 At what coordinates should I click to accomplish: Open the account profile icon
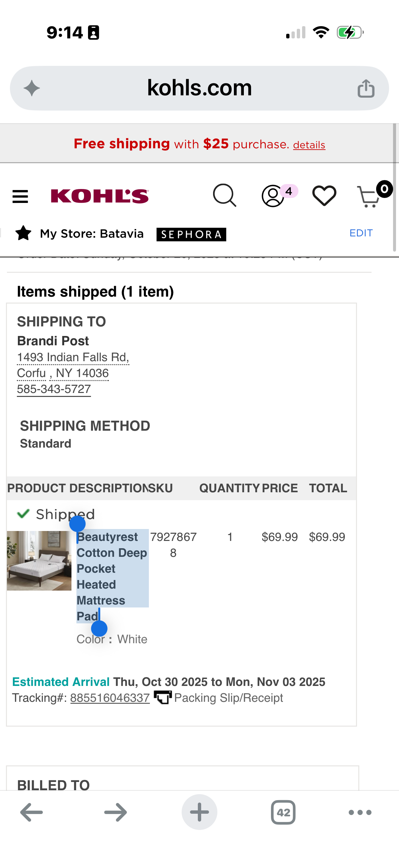click(273, 196)
